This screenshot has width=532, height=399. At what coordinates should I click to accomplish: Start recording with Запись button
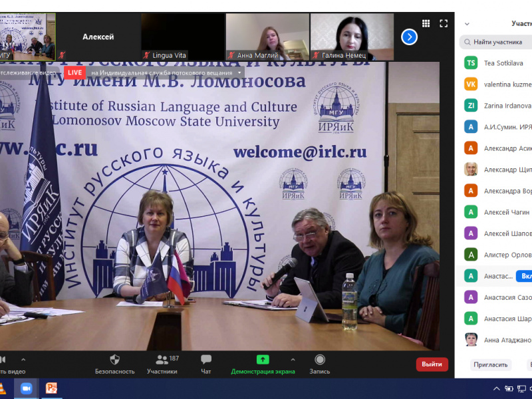320,364
